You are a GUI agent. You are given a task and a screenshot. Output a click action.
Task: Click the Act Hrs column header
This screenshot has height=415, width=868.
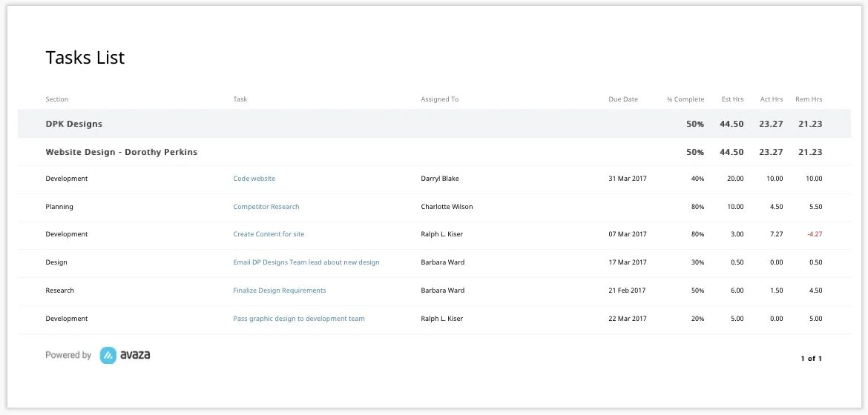click(771, 99)
